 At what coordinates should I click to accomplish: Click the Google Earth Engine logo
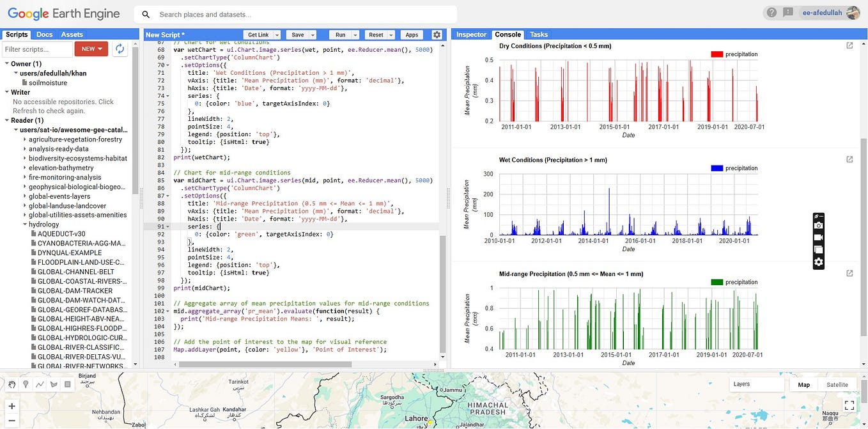click(63, 13)
